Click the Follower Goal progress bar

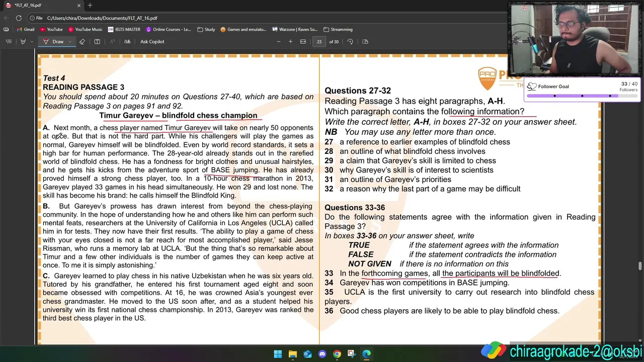(582, 96)
